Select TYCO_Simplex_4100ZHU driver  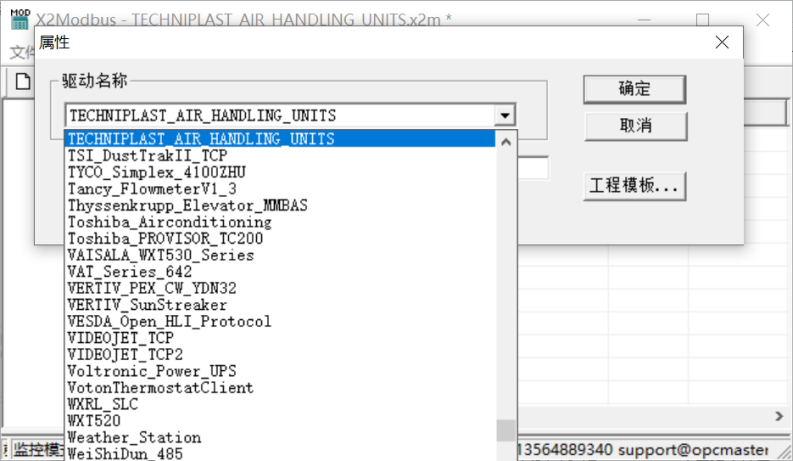click(281, 172)
